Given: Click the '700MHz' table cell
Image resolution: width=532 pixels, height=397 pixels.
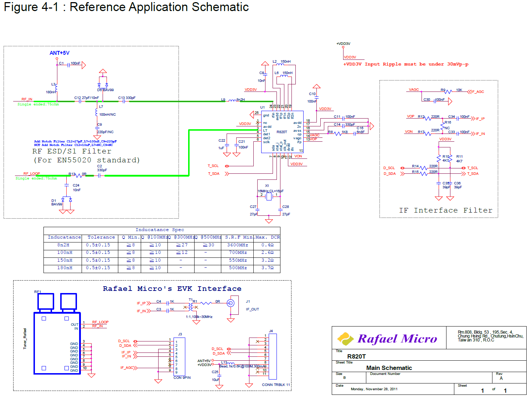Looking at the screenshot, I should [238, 252].
